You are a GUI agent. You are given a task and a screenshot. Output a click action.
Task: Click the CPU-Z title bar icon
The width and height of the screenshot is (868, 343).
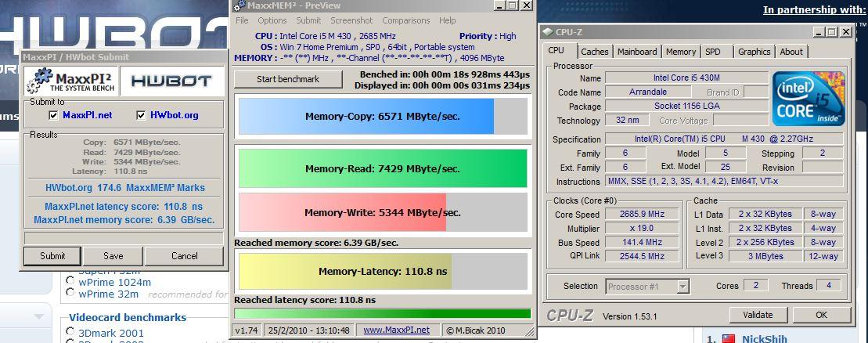pyautogui.click(x=547, y=32)
